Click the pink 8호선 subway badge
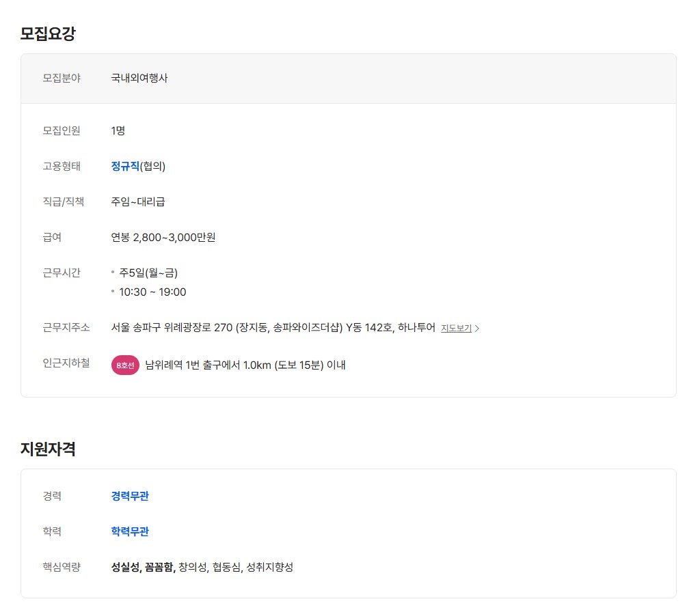This screenshot has width=700, height=612. (x=125, y=365)
